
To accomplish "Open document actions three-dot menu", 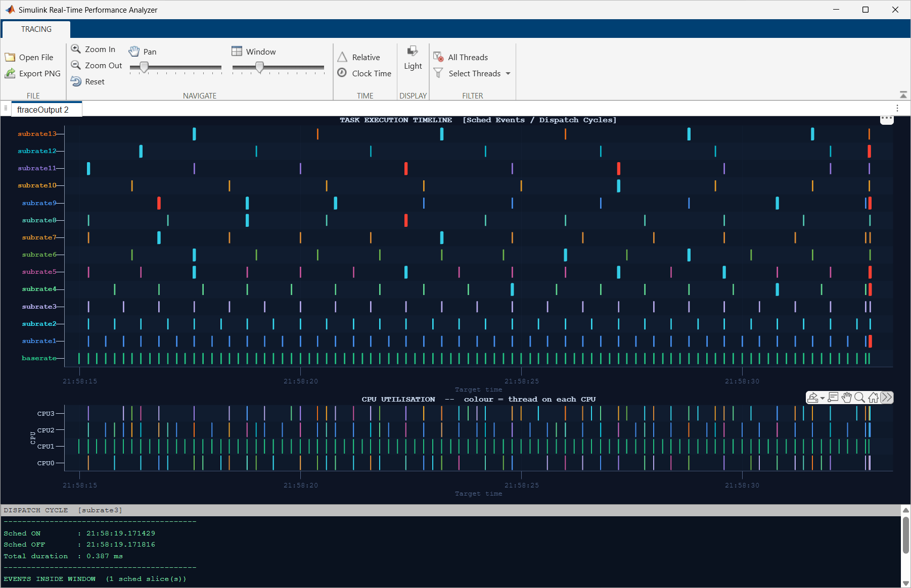I will [x=897, y=108].
